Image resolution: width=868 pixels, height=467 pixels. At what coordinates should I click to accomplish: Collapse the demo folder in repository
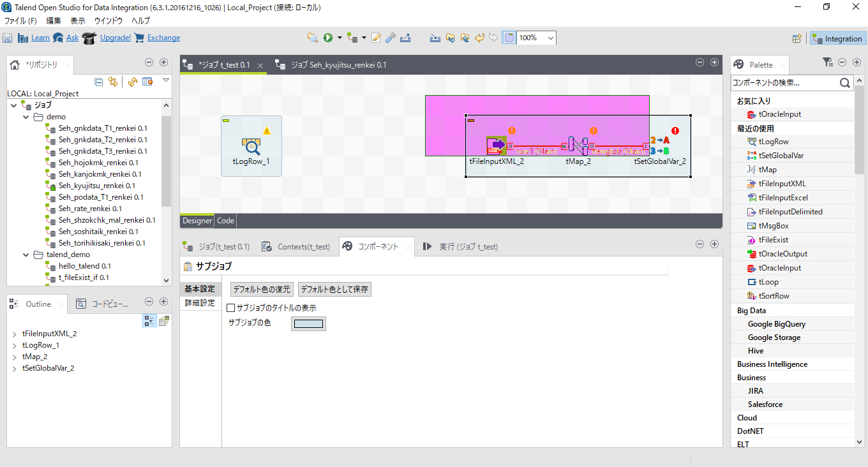26,117
